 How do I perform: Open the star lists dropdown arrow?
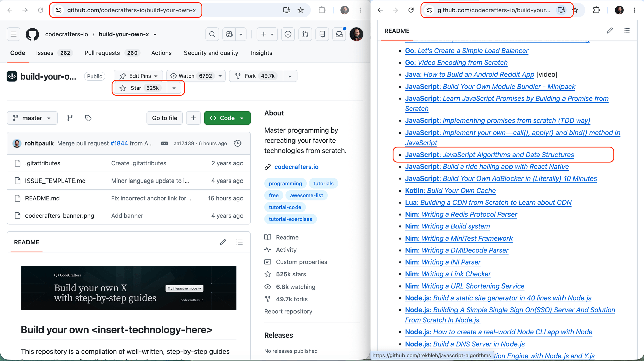(174, 88)
